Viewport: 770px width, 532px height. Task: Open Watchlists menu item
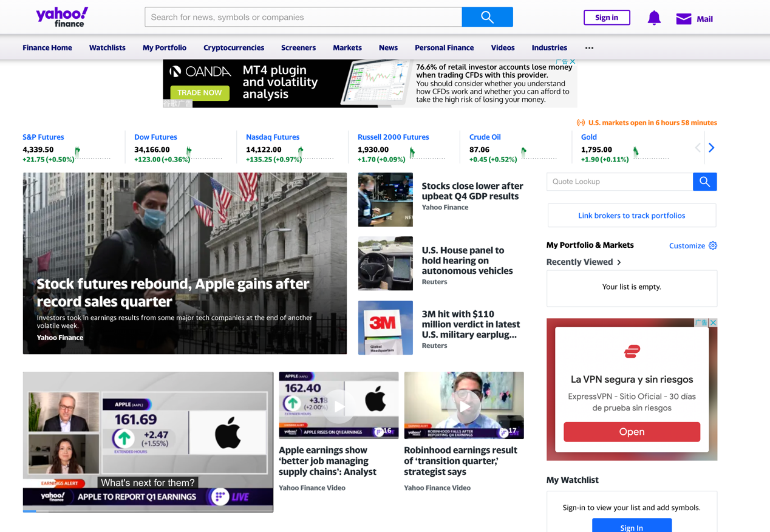[x=107, y=47]
